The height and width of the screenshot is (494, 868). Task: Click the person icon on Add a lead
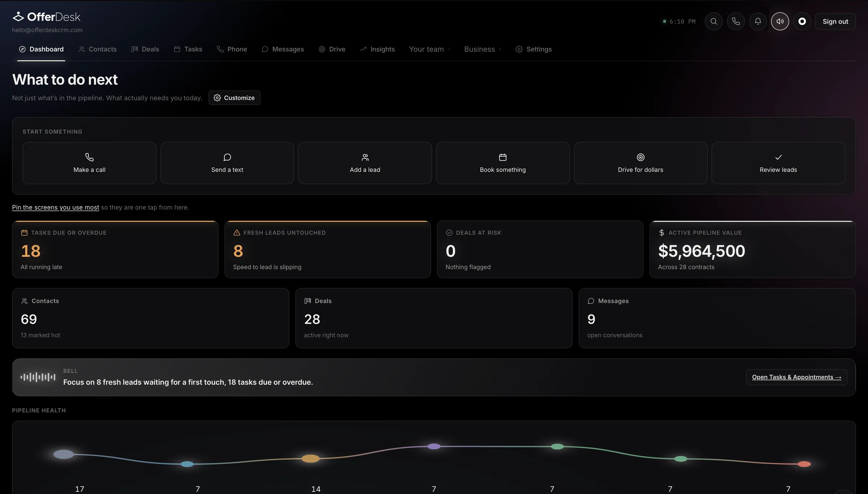click(365, 157)
